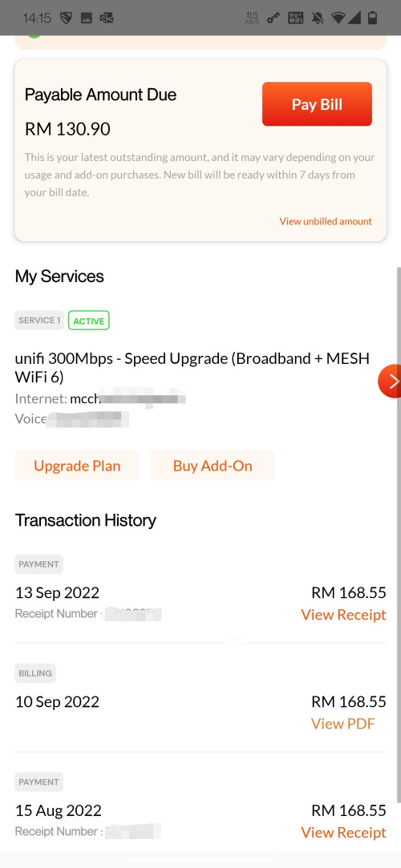This screenshot has height=868, width=401.
Task: View Receipt for 13 Sep 2022 payment
Action: tap(343, 615)
